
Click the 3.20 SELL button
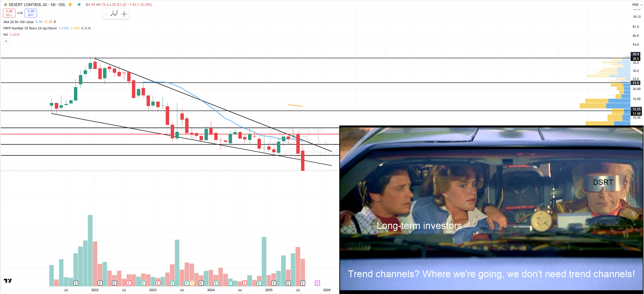pyautogui.click(x=9, y=13)
